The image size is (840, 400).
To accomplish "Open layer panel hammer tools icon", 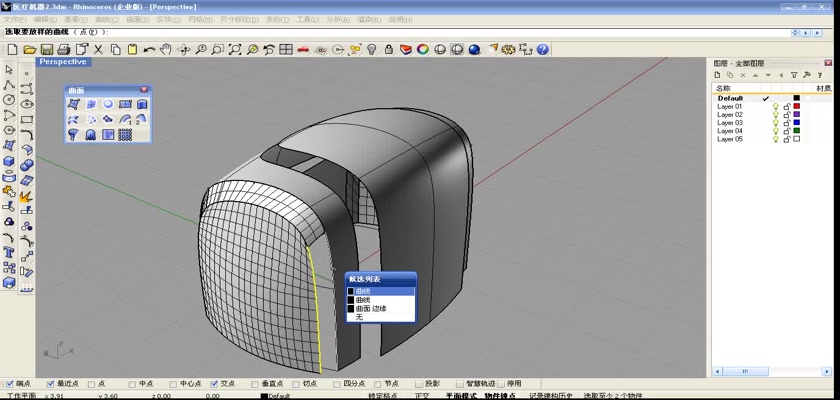I will (x=806, y=75).
